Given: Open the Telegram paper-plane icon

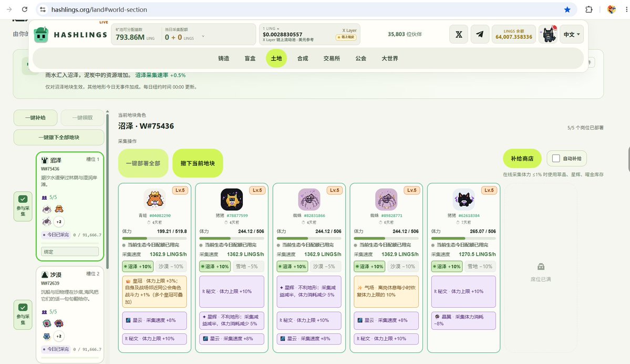Looking at the screenshot, I should pyautogui.click(x=480, y=35).
